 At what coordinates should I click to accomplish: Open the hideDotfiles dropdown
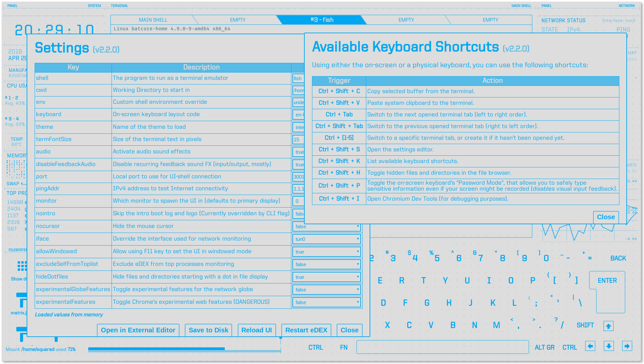tap(326, 277)
